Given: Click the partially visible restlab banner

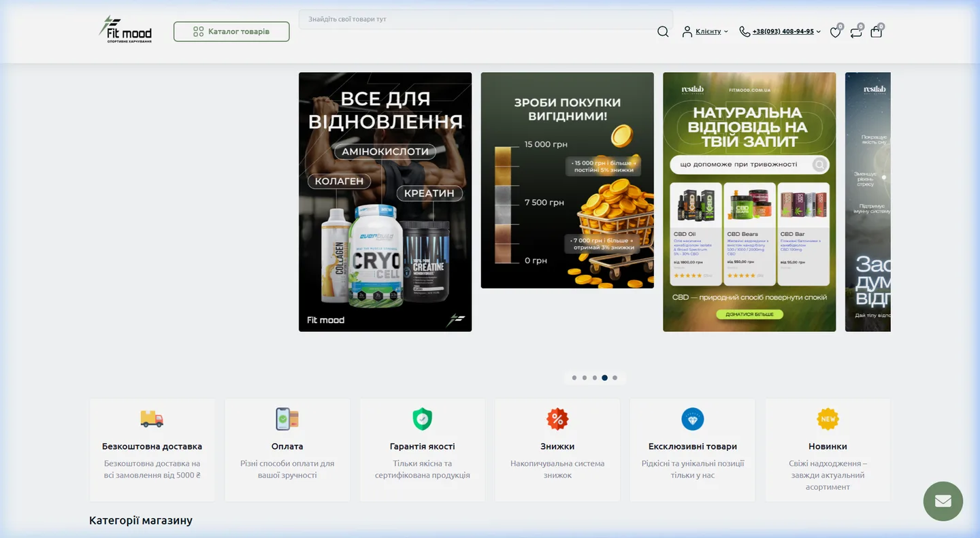Looking at the screenshot, I should (x=868, y=202).
